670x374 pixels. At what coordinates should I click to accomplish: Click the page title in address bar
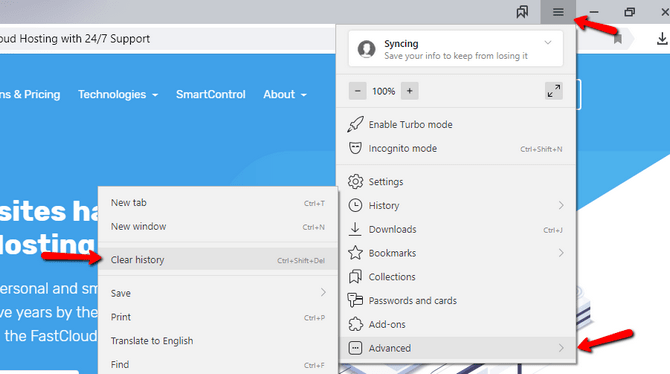[75, 39]
